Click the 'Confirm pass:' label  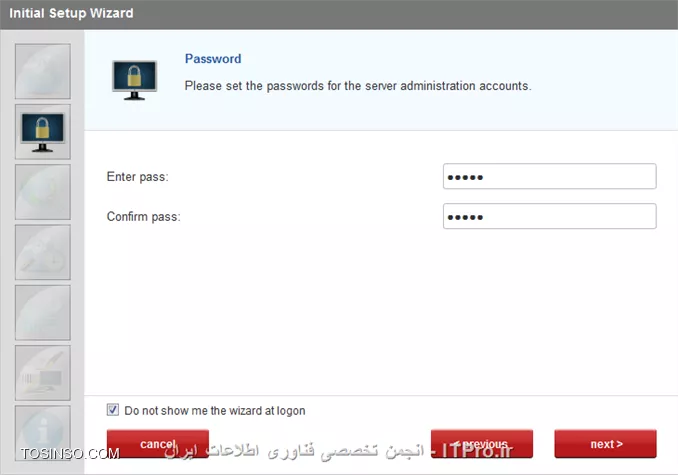pos(144,217)
